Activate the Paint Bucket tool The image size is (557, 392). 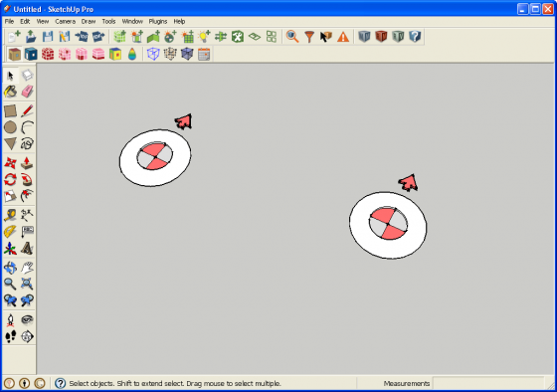10,92
